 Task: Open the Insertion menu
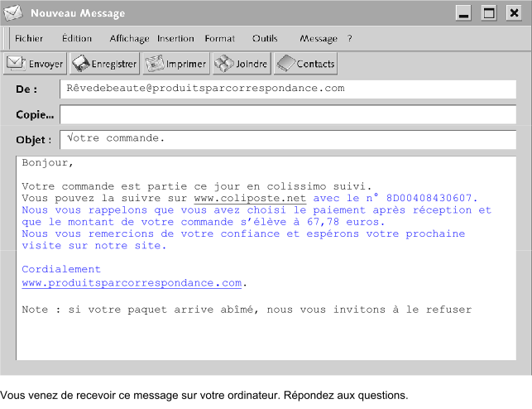(x=175, y=38)
